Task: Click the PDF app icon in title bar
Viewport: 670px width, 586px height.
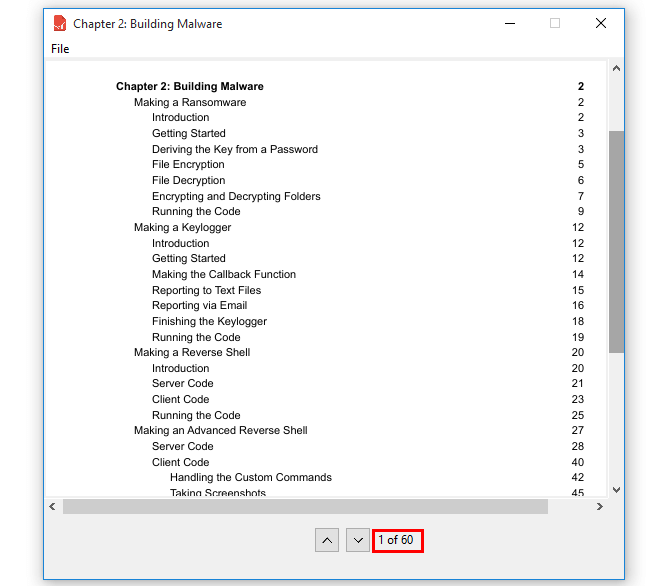Action: coord(60,23)
